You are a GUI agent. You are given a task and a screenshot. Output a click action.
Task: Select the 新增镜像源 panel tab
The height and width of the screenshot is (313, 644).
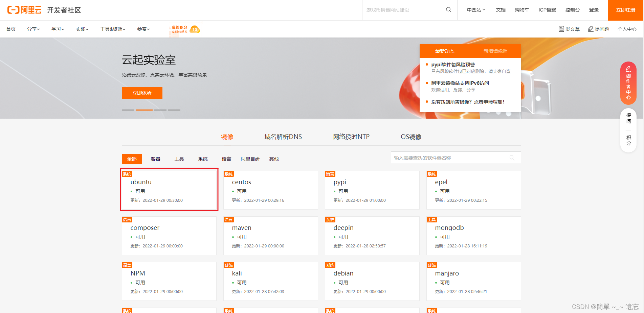pos(495,51)
